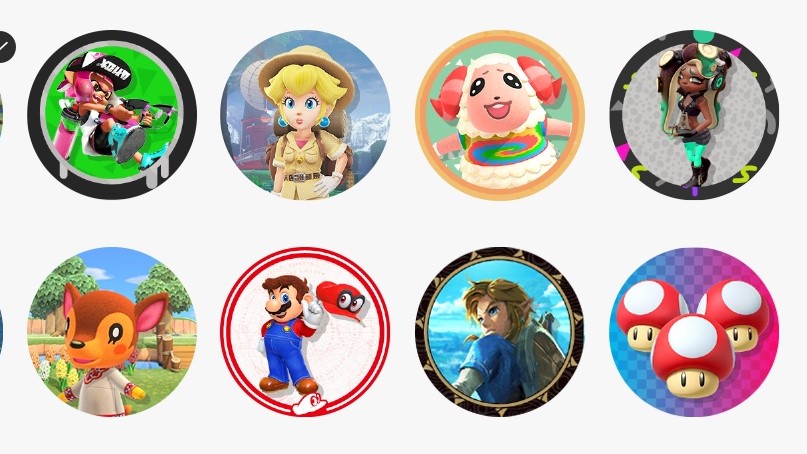Select the Mario holding Cappy avatar
The image size is (807, 454).
[305, 332]
